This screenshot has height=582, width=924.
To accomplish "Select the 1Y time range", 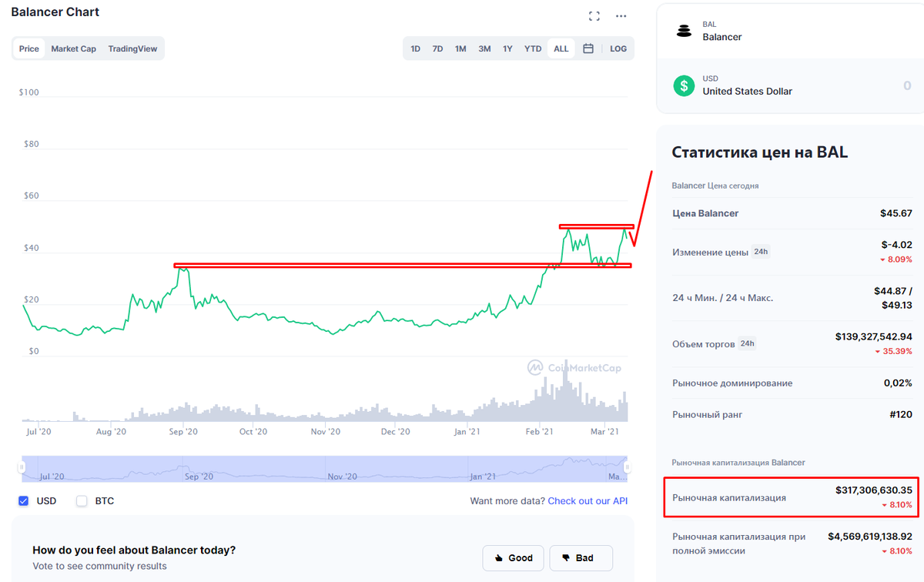I will [507, 48].
